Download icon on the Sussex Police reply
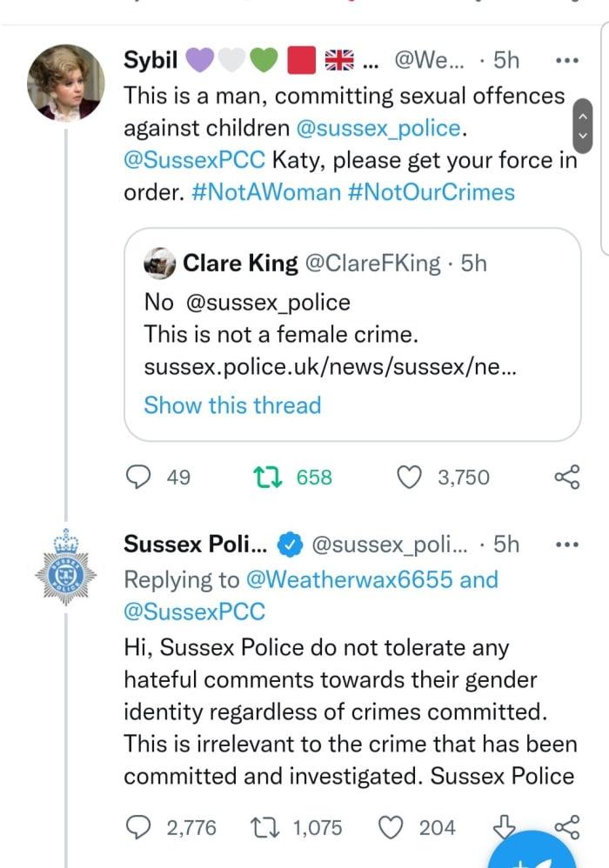This screenshot has height=868, width=609. pos(504,826)
